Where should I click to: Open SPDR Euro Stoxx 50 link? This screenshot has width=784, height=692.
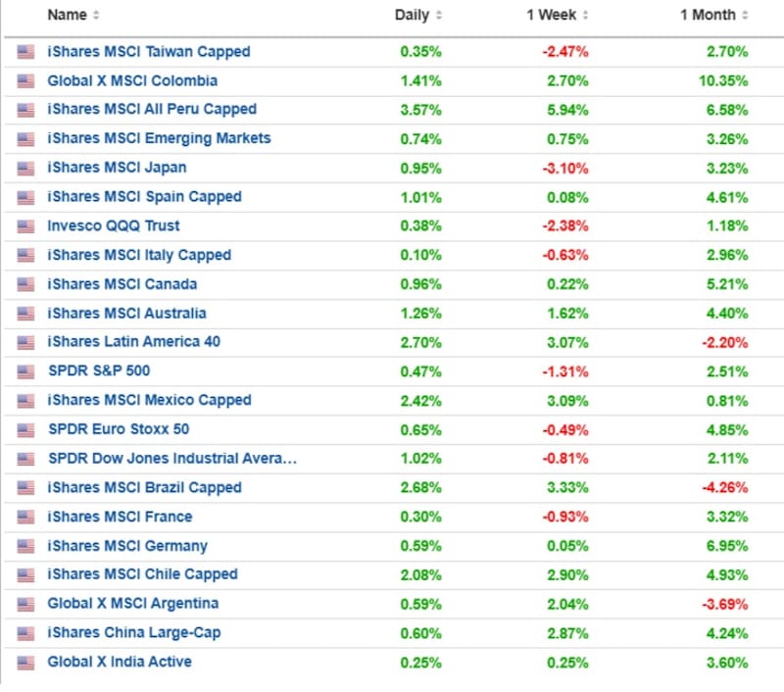(119, 429)
